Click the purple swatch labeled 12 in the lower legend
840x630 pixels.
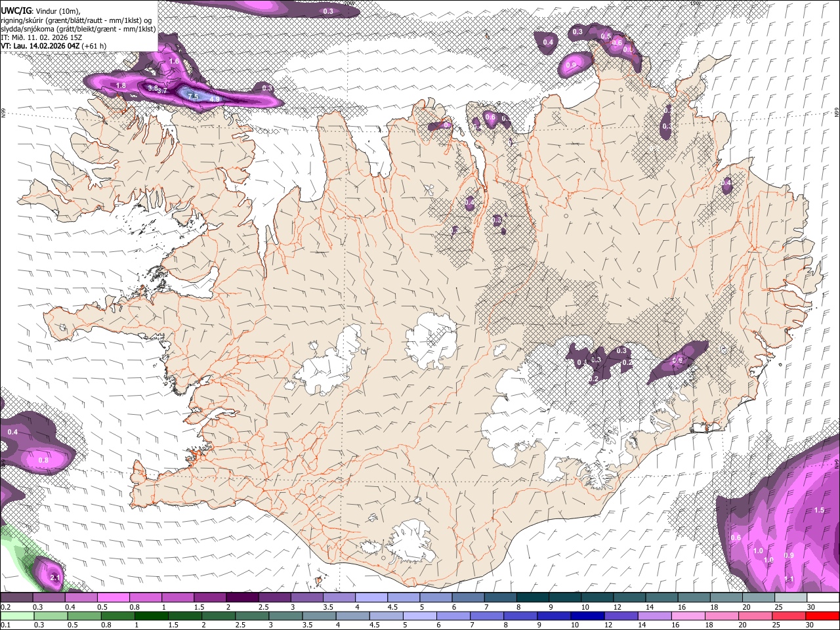click(620, 616)
